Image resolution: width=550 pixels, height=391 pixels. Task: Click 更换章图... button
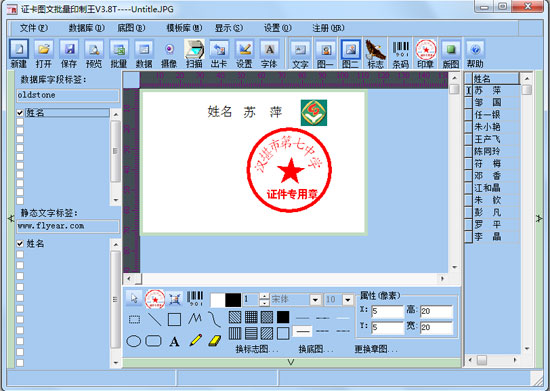pyautogui.click(x=376, y=349)
